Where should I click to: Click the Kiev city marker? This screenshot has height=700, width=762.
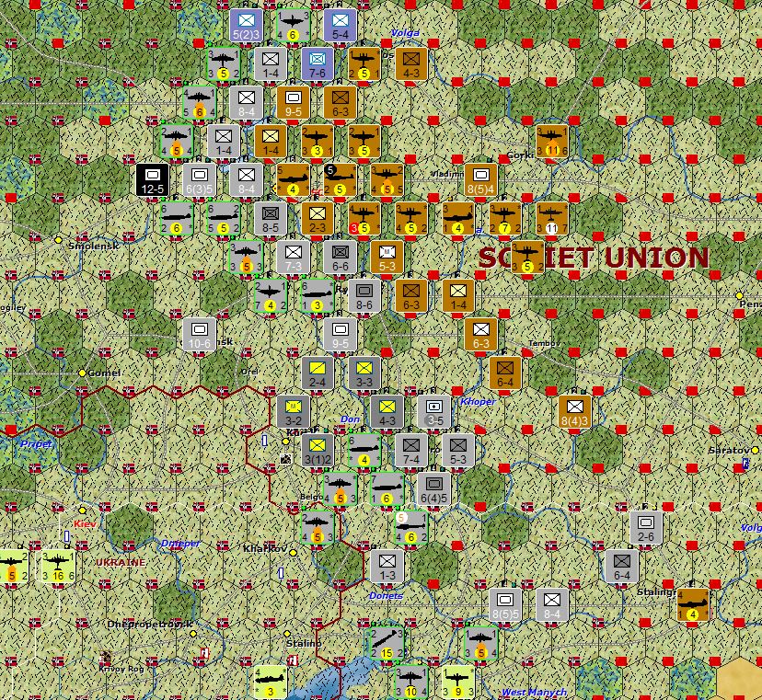click(83, 511)
